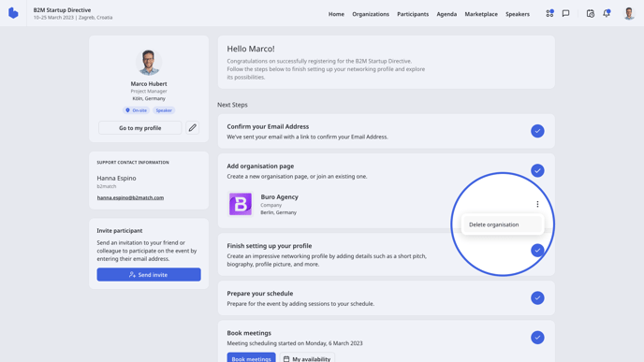Go to the Home nav item

point(336,14)
